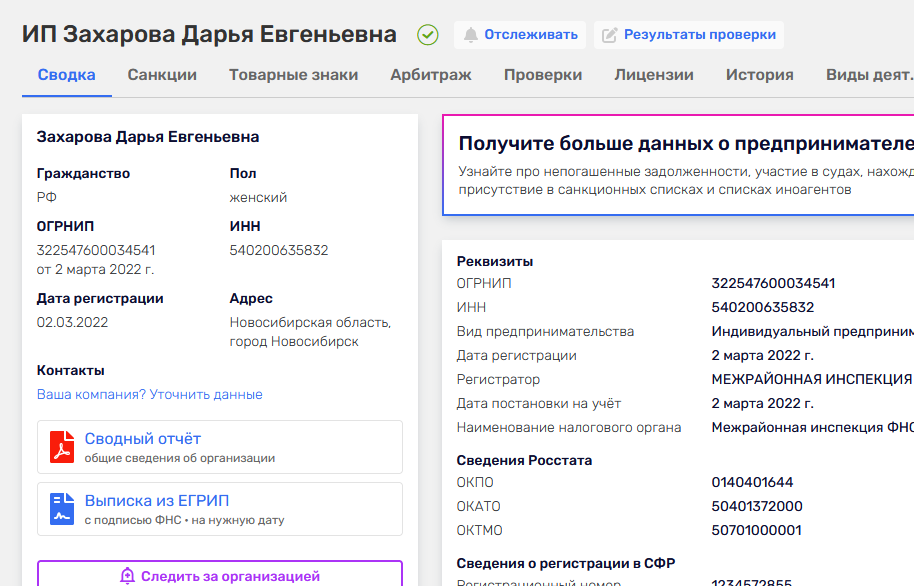
Task: Click the Ваша компания? Уточнить данные link
Action: click(x=150, y=394)
